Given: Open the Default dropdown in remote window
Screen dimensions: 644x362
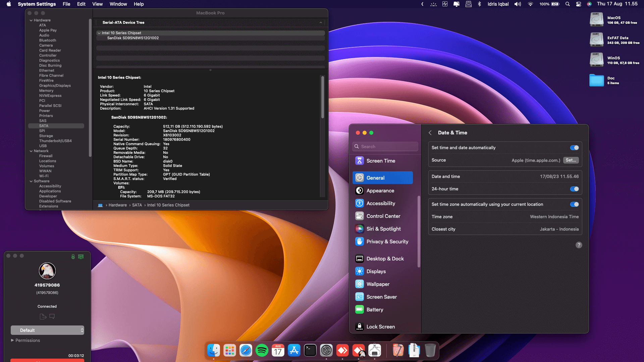Looking at the screenshot, I should (47, 330).
